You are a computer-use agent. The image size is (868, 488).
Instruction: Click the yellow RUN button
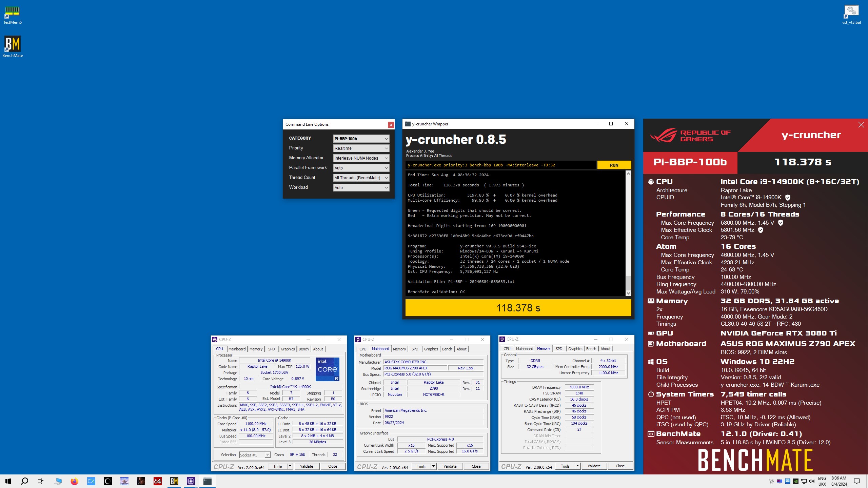(614, 165)
